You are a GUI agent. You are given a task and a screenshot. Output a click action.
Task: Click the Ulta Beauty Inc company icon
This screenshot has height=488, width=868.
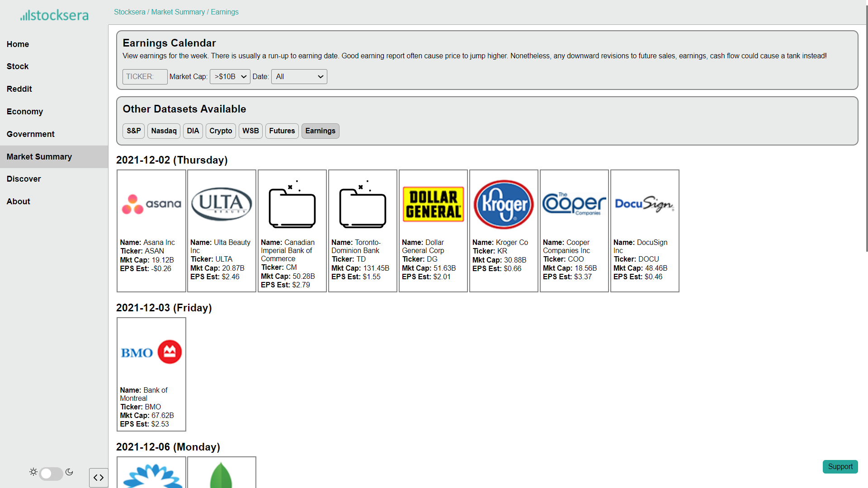pos(222,204)
